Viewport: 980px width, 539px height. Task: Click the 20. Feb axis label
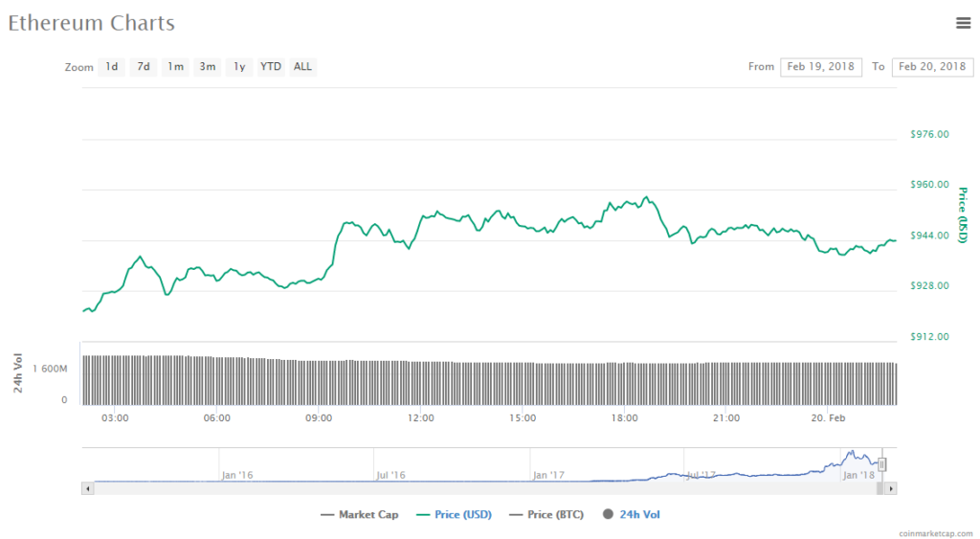coord(828,418)
